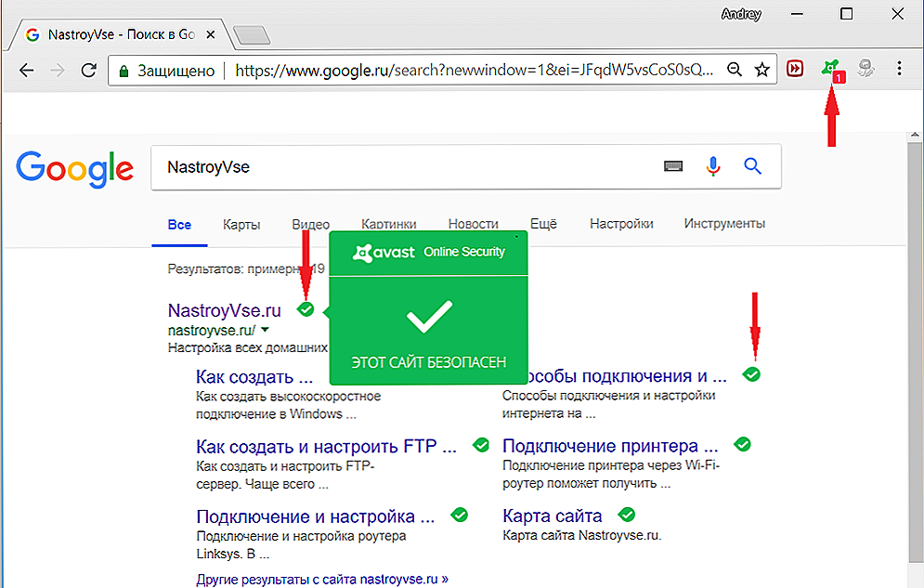Click checkmark beside Подключение и настройка
The width and height of the screenshot is (924, 588).
point(459,515)
